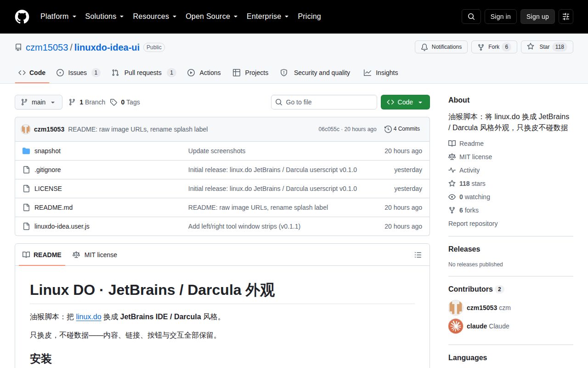Open the linuxdo-idea-ui repository link
This screenshot has width=588, height=368.
coord(107,47)
